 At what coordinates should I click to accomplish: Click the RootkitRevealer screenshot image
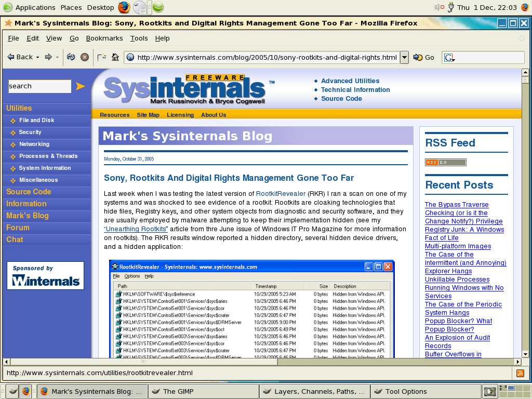(x=252, y=309)
